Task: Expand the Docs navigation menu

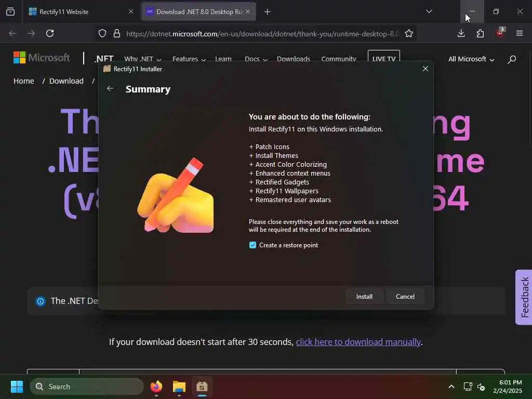Action: click(x=256, y=59)
